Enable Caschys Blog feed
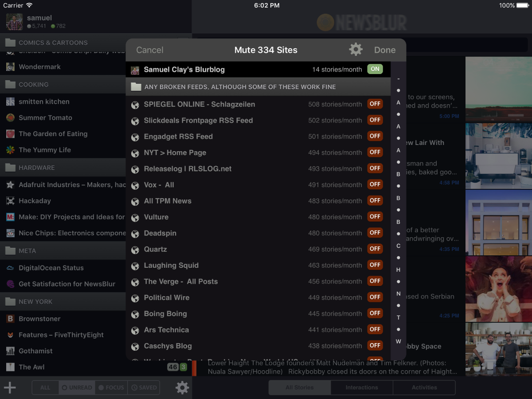The width and height of the screenshot is (532, 399). pyautogui.click(x=375, y=346)
